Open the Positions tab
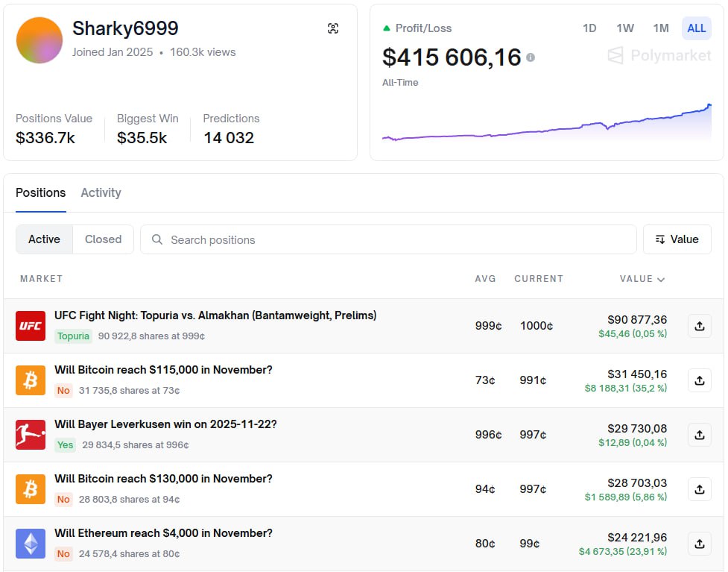 click(x=40, y=192)
